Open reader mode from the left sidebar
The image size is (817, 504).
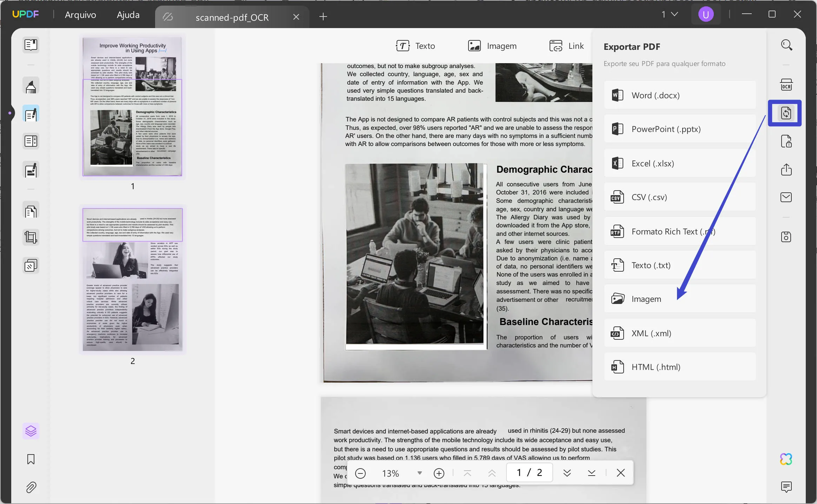pyautogui.click(x=31, y=45)
